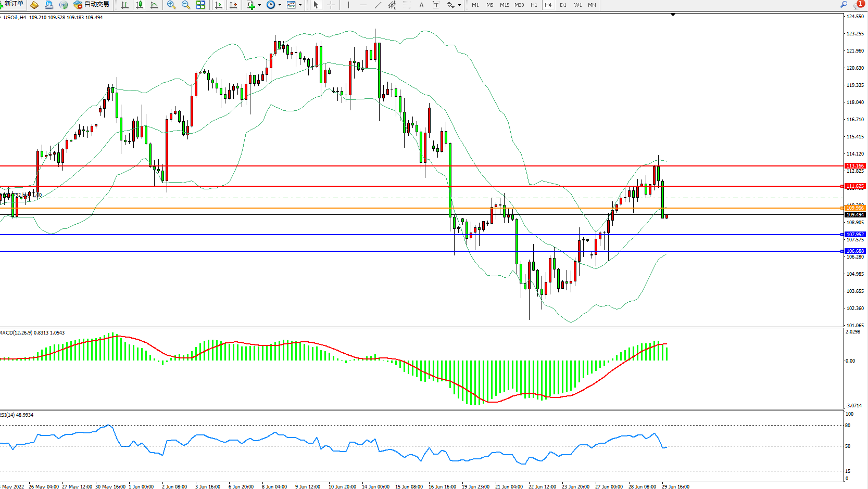Switch timeframe to D1
Image resolution: width=868 pixels, height=489 pixels.
(563, 5)
